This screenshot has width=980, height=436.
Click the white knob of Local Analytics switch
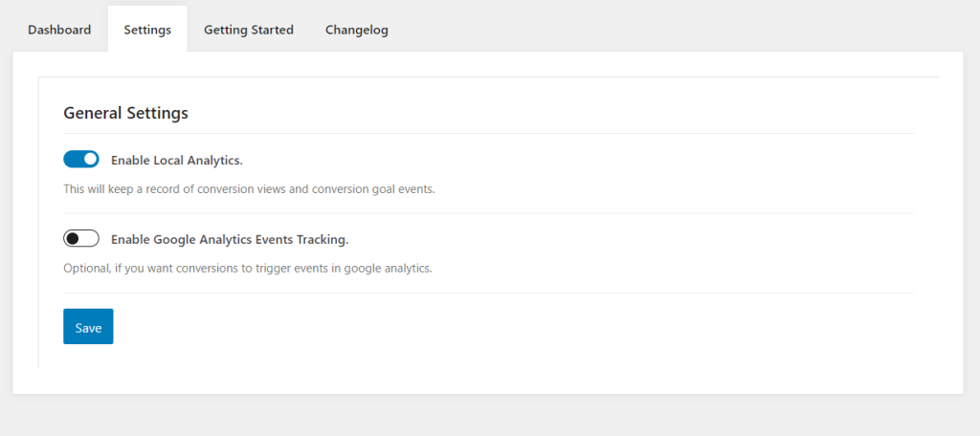pos(91,160)
